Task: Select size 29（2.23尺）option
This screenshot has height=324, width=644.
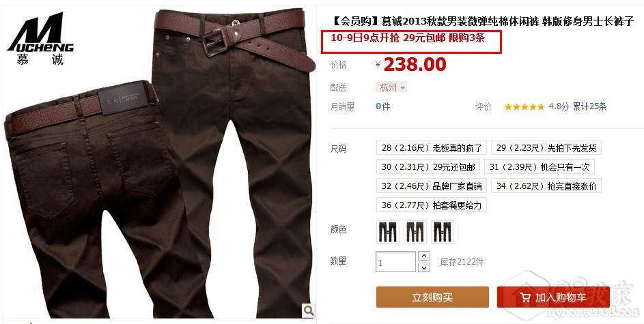Action: point(546,147)
